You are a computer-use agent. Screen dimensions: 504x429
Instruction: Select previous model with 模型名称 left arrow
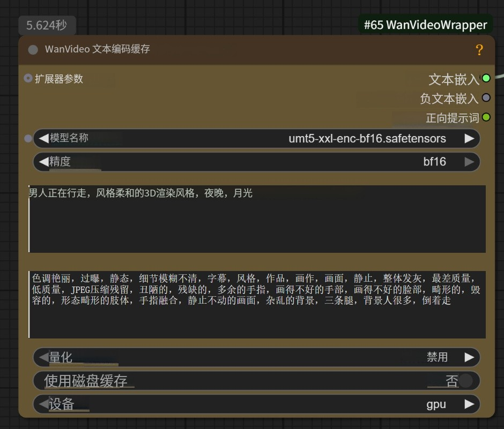(43, 138)
